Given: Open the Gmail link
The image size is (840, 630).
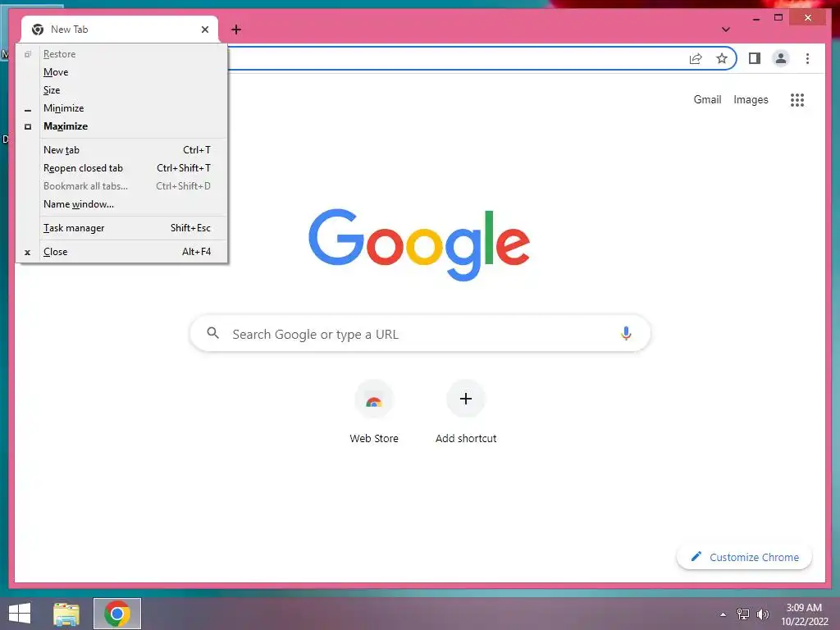Looking at the screenshot, I should [707, 99].
